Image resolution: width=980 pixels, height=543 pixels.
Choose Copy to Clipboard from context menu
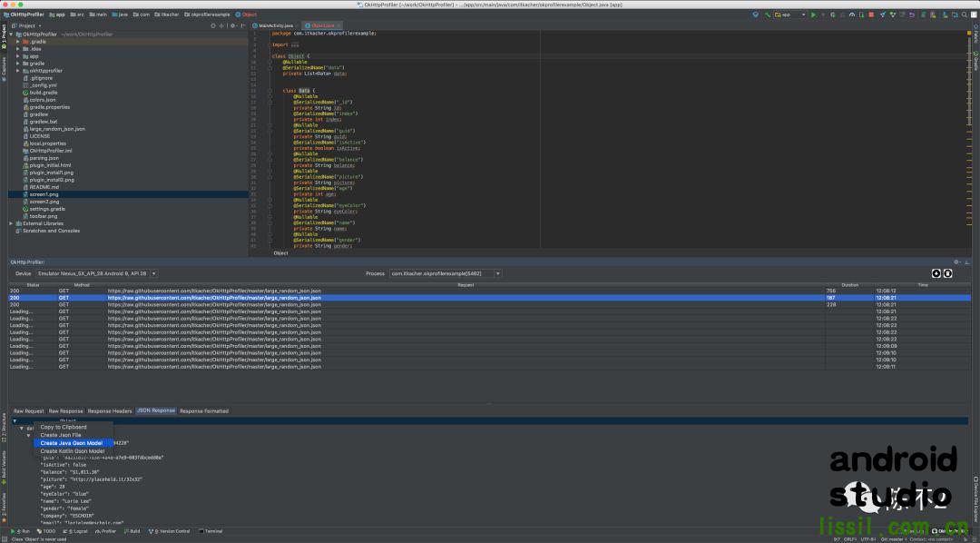coord(73,427)
